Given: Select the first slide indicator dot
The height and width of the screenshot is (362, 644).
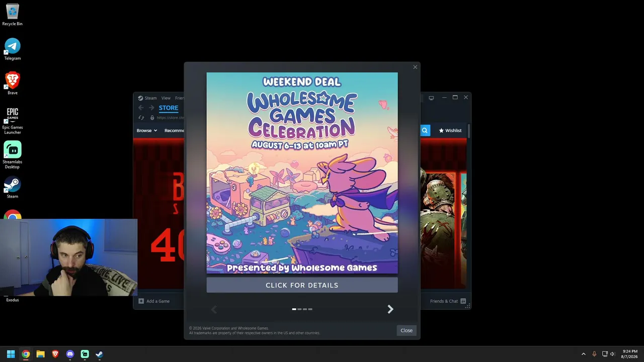Looking at the screenshot, I should pyautogui.click(x=294, y=309).
